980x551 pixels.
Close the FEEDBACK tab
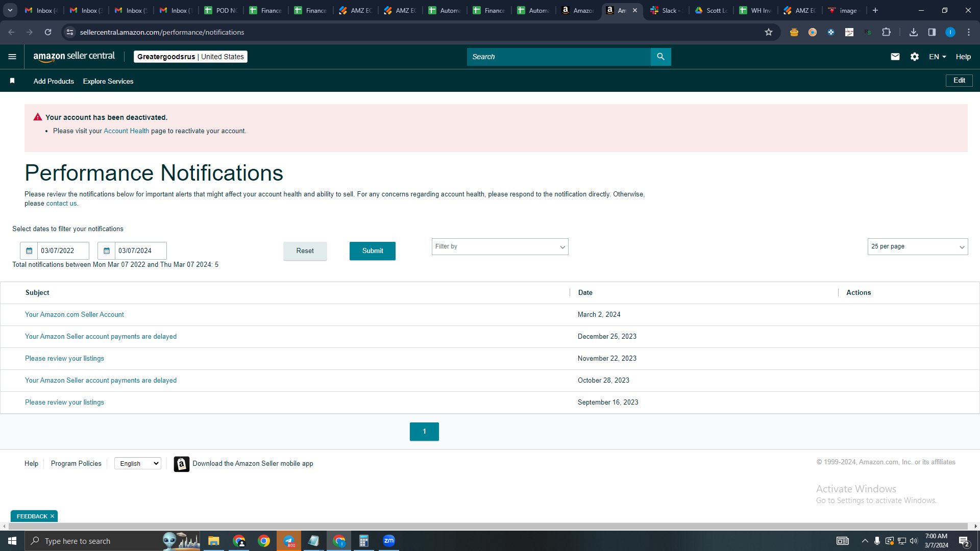(52, 516)
